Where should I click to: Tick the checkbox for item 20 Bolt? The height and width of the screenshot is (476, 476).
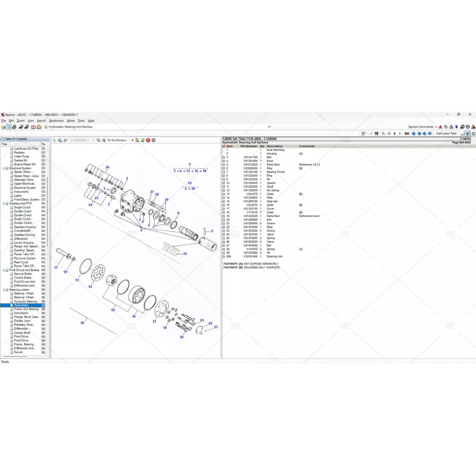(224, 220)
